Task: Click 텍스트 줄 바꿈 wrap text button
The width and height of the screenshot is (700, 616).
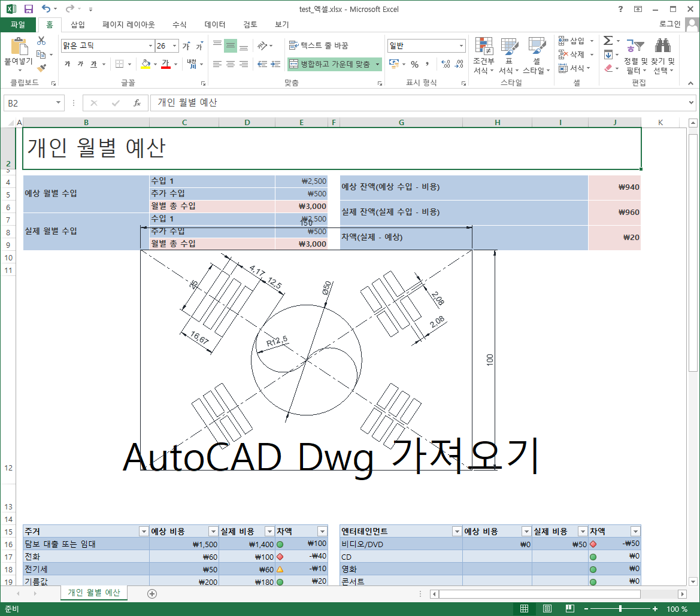Action: point(319,45)
